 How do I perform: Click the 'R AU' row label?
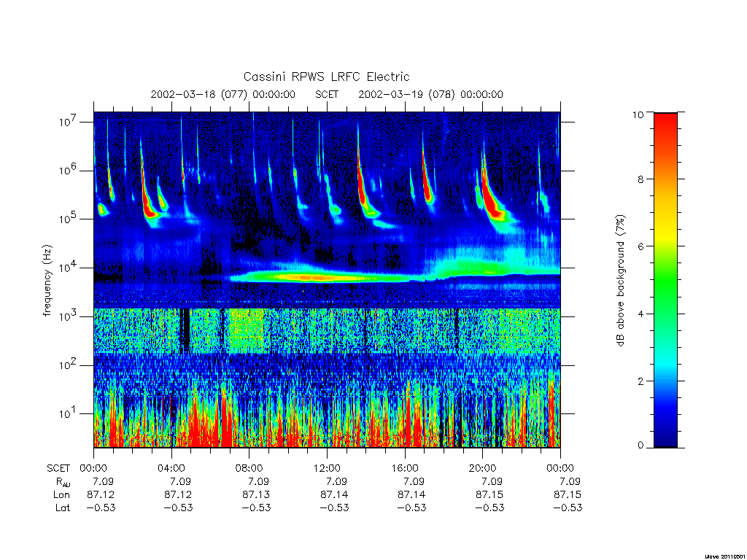click(63, 482)
